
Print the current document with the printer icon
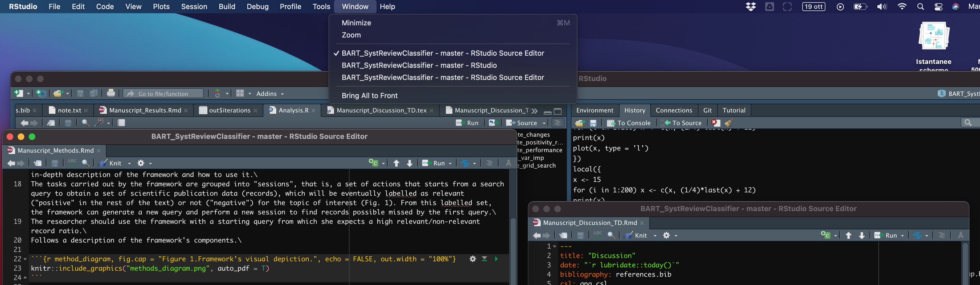(x=111, y=93)
